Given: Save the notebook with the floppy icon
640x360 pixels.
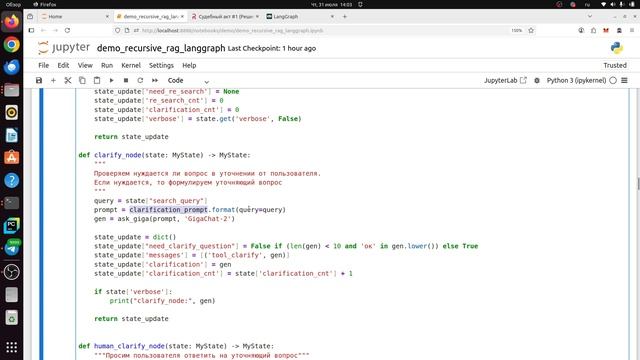Looking at the screenshot, I should tap(39, 80).
